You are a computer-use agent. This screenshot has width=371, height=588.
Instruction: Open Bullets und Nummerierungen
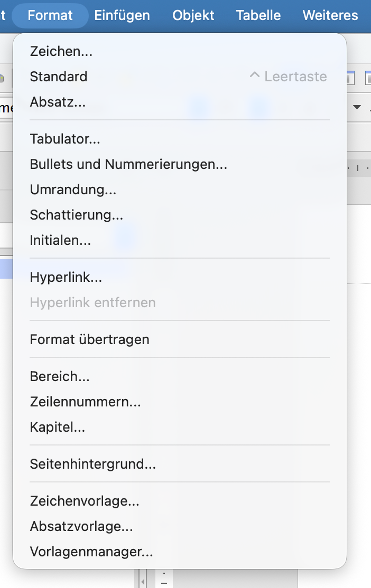pos(128,164)
